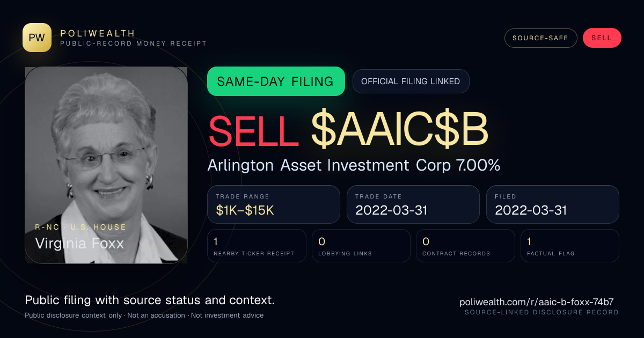
Task: Open the Factual Flag stat card
Action: tap(570, 246)
